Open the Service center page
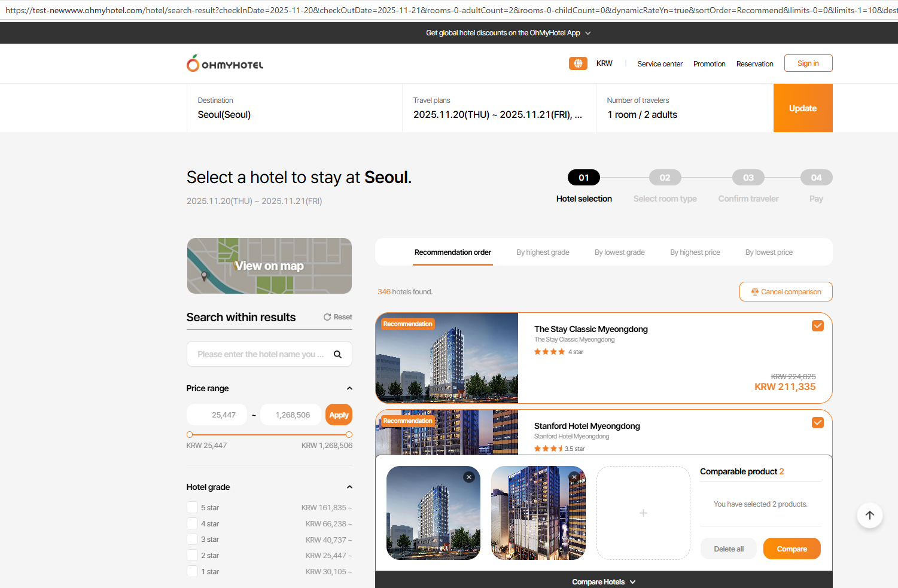898x588 pixels. click(660, 64)
